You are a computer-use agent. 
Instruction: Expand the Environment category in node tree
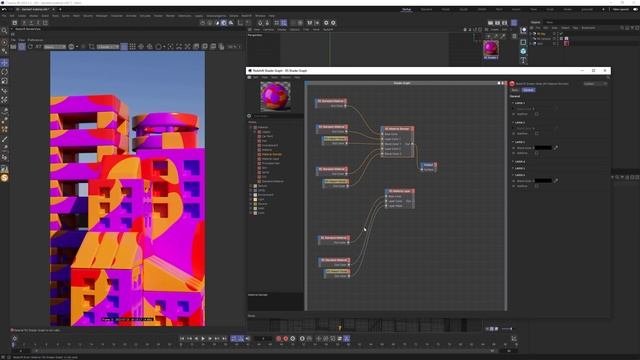[x=251, y=195]
